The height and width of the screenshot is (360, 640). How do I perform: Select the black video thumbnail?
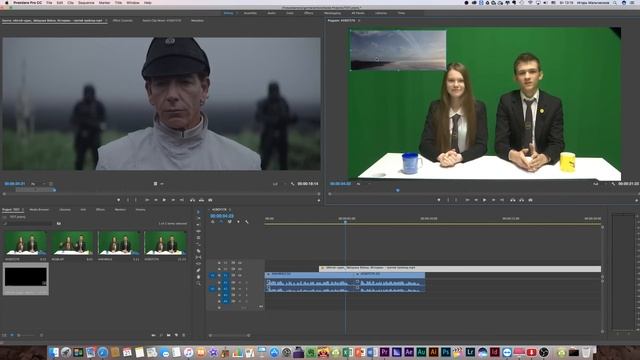pos(26,277)
